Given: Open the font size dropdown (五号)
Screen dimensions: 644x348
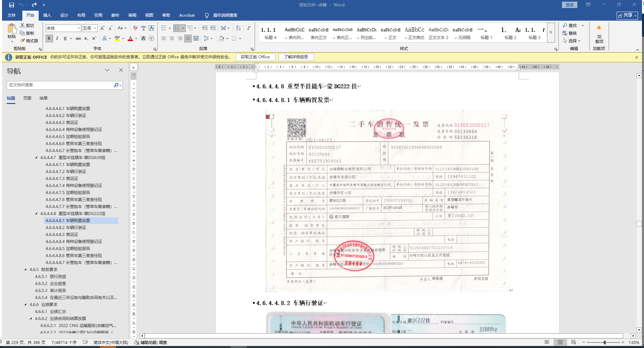Looking at the screenshot, I should [x=95, y=28].
